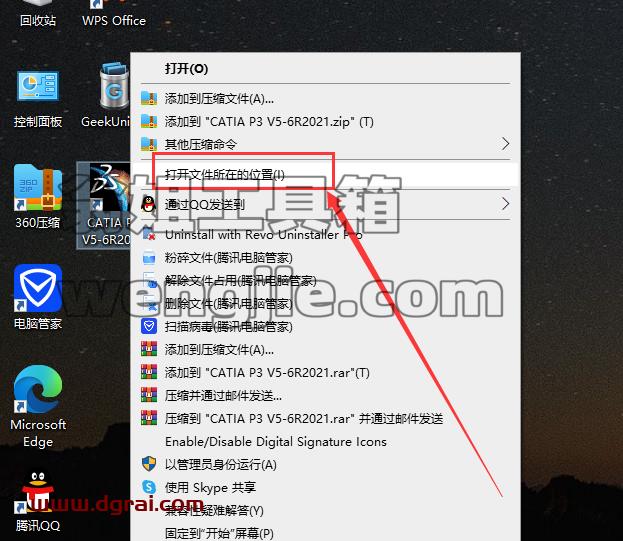Click the Revo Uninstaller icon in the menu
Image resolution: width=623 pixels, height=541 pixels.
(149, 234)
